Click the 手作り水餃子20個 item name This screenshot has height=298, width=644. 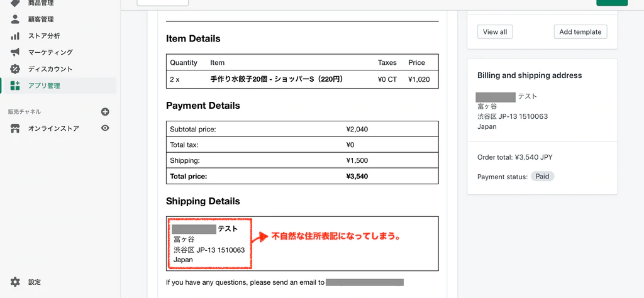(276, 80)
